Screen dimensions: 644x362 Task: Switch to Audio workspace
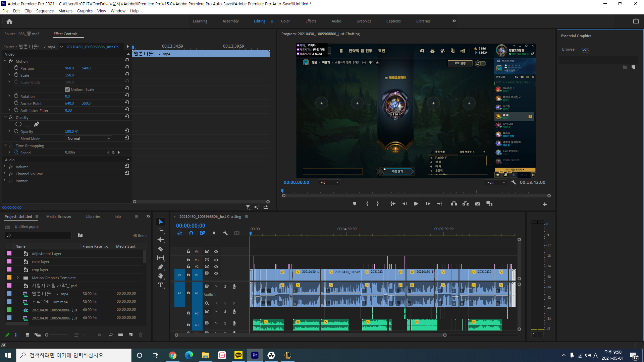336,21
